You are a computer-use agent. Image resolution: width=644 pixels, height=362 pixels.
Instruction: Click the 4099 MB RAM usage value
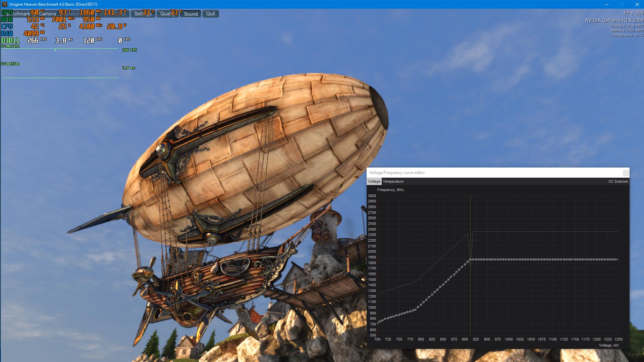tap(34, 34)
